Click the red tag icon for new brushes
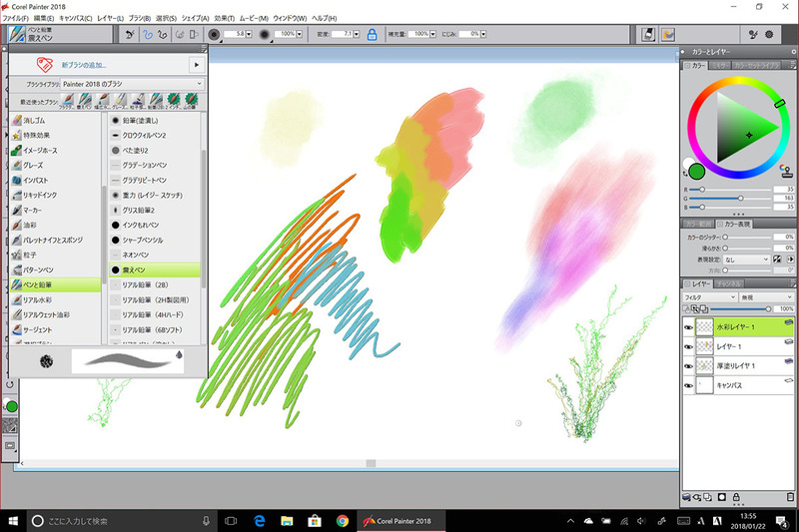The image size is (799, 532). point(45,65)
